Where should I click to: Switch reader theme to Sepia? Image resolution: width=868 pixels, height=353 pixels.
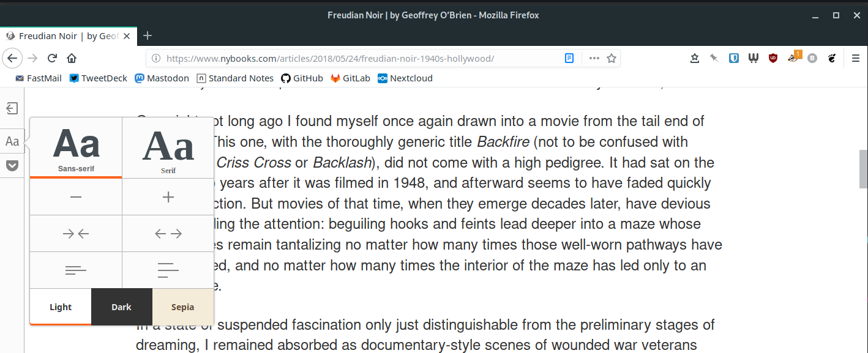click(x=182, y=307)
